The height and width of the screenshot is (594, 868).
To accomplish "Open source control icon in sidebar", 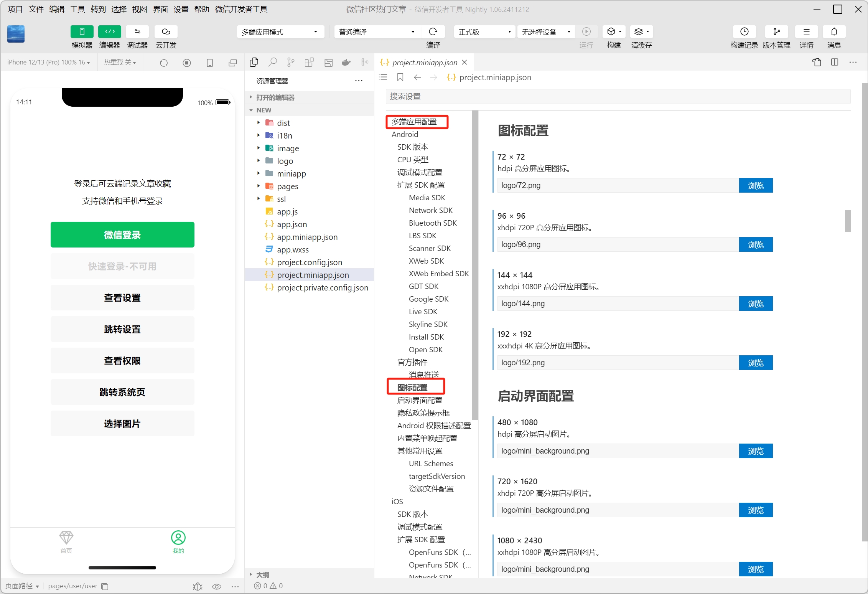I will (x=291, y=62).
